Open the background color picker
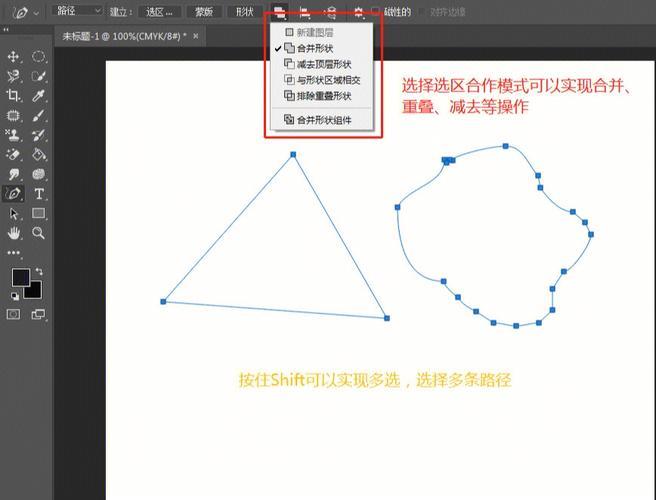Viewport: 656px width, 500px height. pyautogui.click(x=34, y=291)
